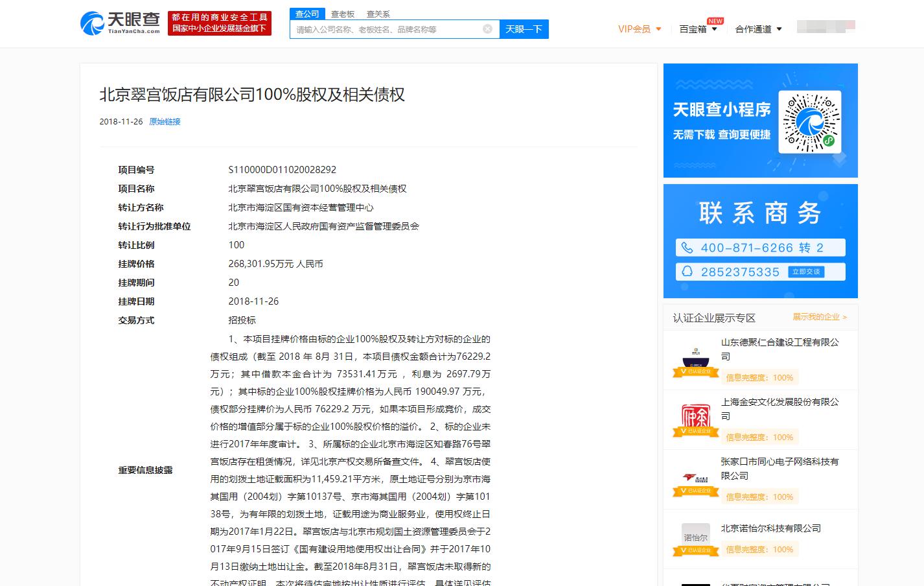Open the 原始链接 link
Viewport: 924px width, 586px height.
(165, 121)
